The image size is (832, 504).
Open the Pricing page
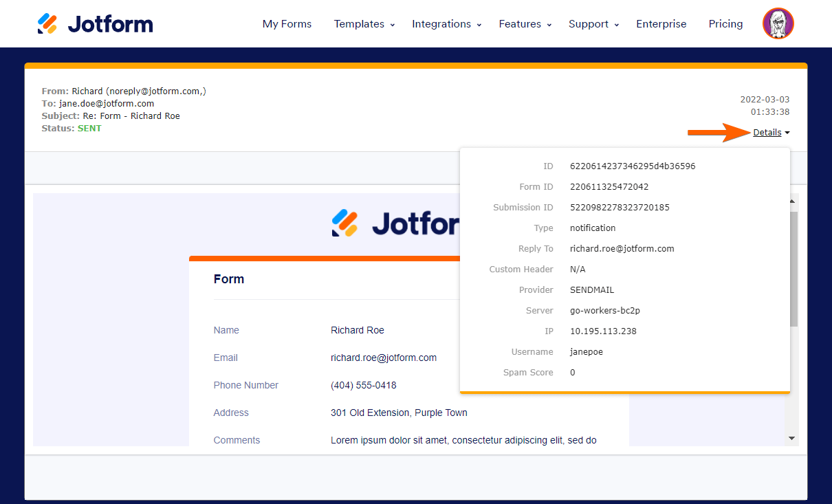point(725,24)
